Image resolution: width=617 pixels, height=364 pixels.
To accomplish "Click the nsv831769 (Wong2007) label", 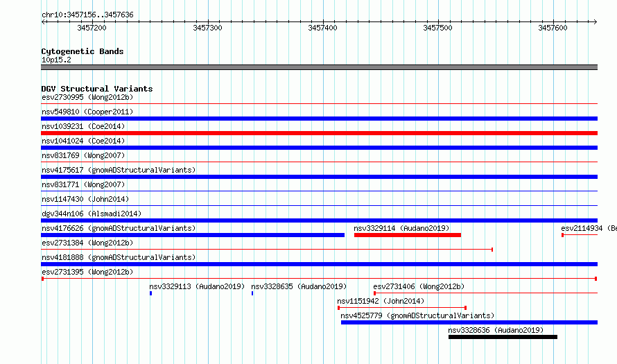I will click(83, 155).
